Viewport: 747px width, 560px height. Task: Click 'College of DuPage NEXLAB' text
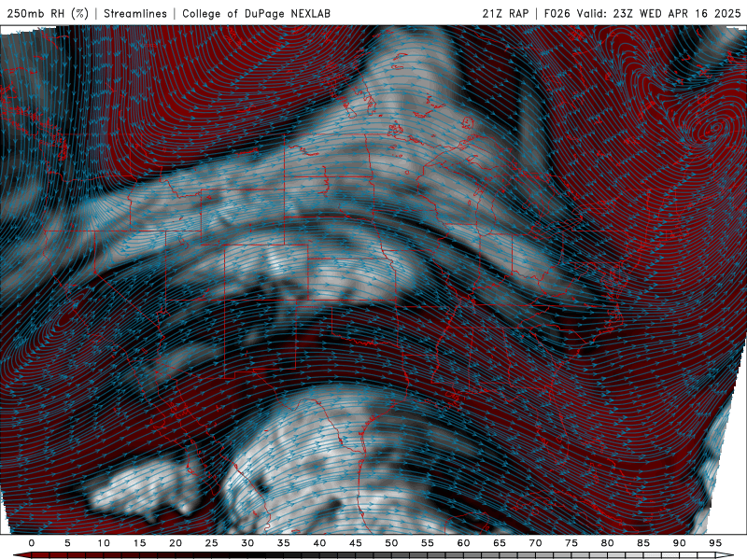click(256, 13)
